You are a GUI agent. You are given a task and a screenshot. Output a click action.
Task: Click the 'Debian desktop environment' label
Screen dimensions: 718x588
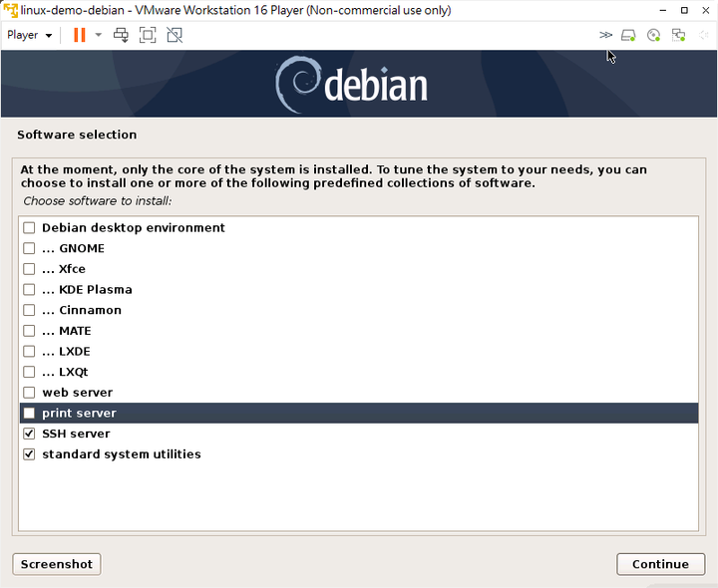134,227
